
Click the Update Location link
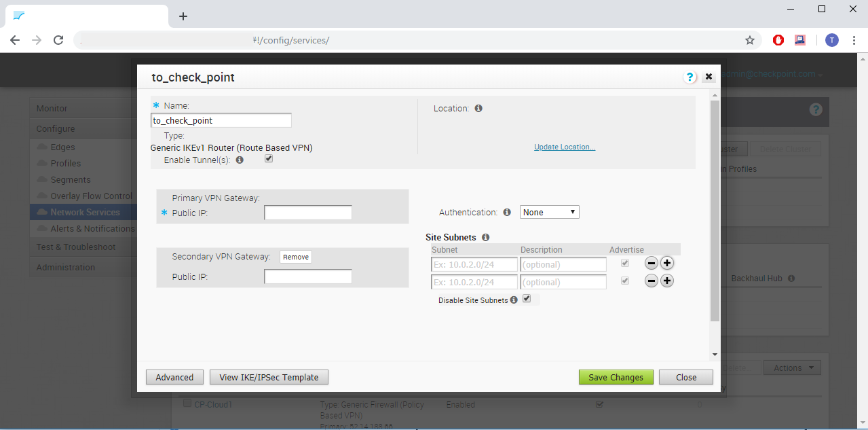tap(564, 147)
